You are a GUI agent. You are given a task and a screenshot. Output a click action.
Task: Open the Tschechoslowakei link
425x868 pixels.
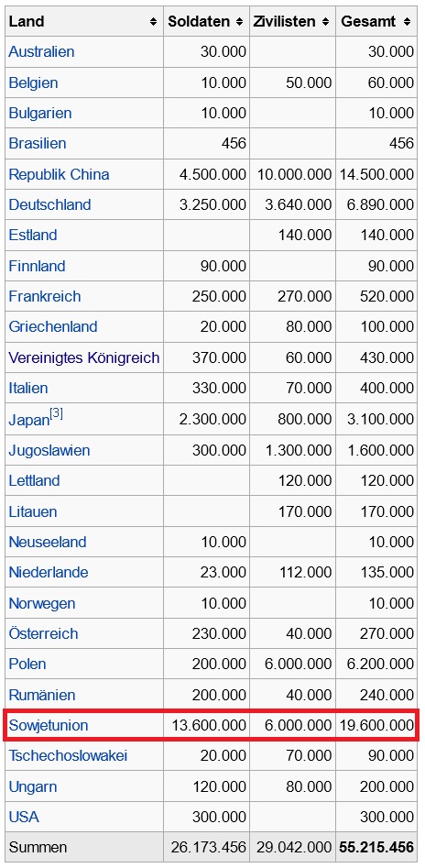68,755
